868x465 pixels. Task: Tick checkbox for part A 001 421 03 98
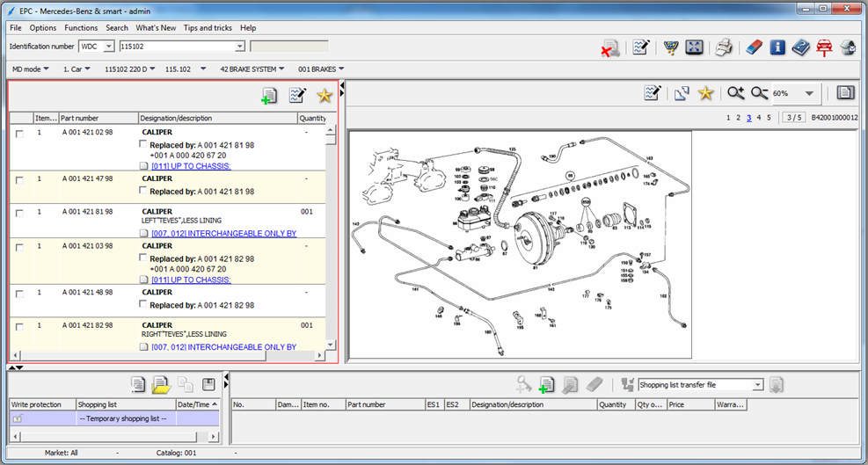[19, 248]
